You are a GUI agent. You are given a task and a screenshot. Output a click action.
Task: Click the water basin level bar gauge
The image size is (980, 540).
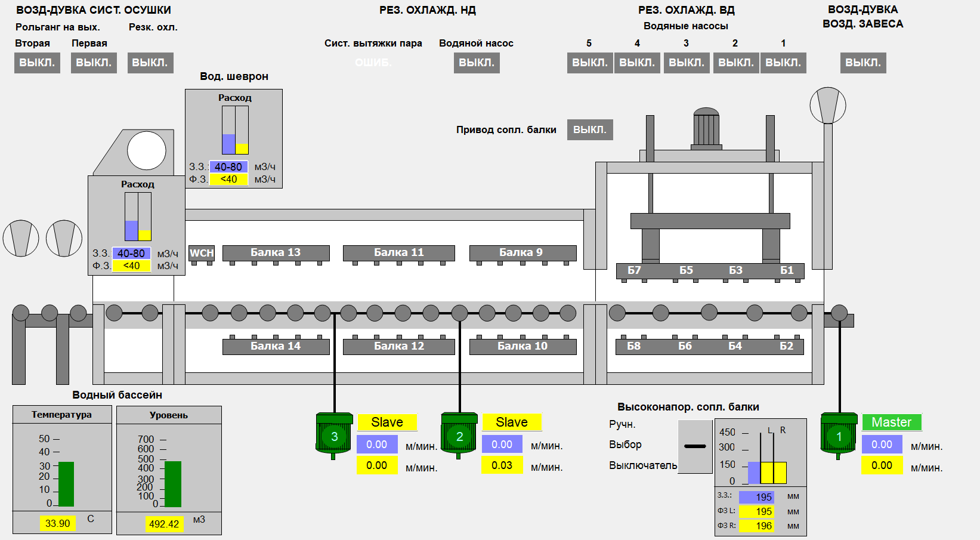point(172,483)
